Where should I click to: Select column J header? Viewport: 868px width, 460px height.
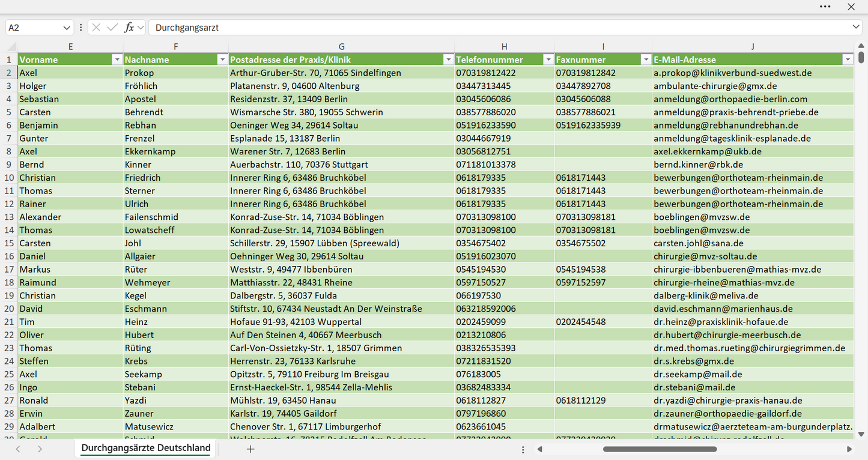pyautogui.click(x=753, y=46)
